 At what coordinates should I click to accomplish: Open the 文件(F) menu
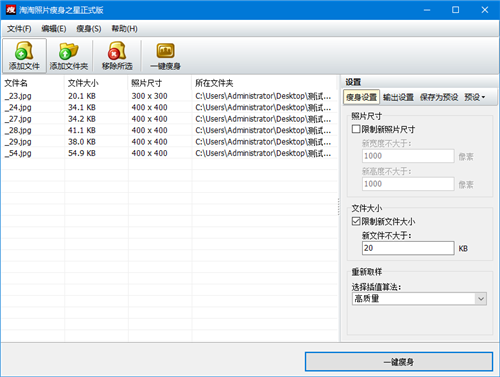[x=19, y=29]
